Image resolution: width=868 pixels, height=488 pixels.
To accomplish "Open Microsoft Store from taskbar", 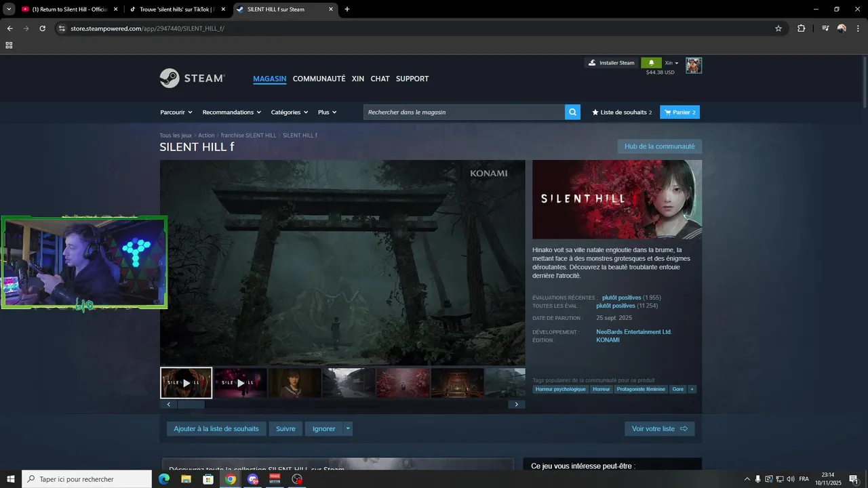I will (208, 479).
